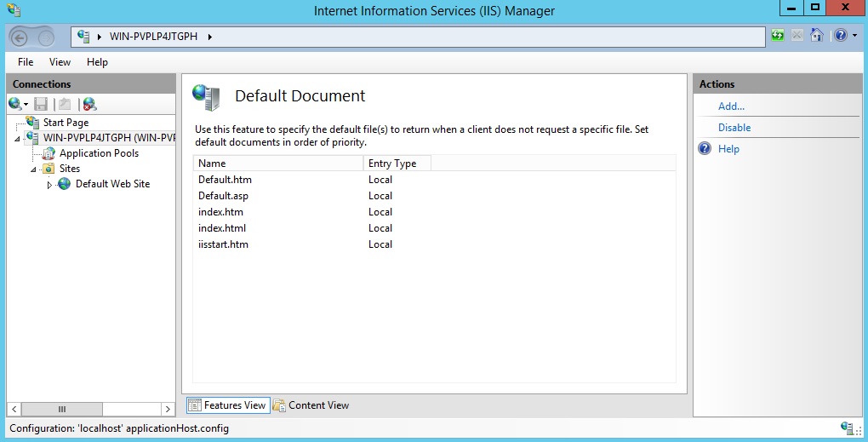Click the Local entry type for iisstart.htm

coord(380,244)
